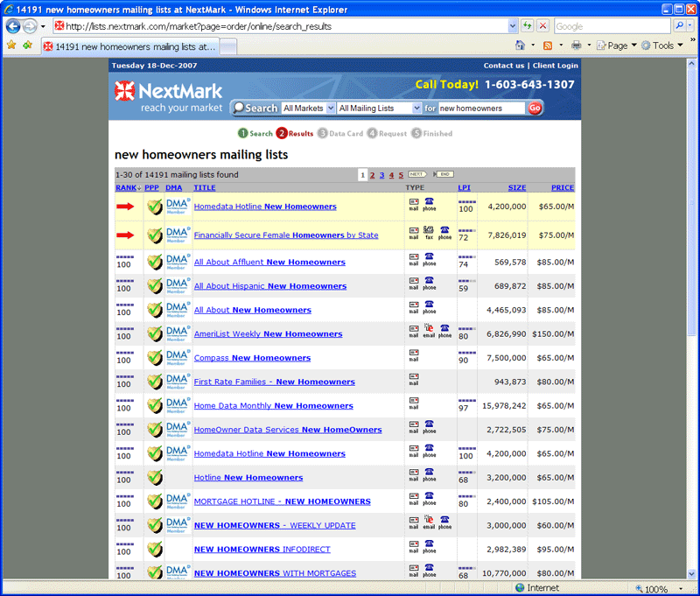Expand the All Markets dropdown
This screenshot has width=700, height=596.
(x=308, y=109)
